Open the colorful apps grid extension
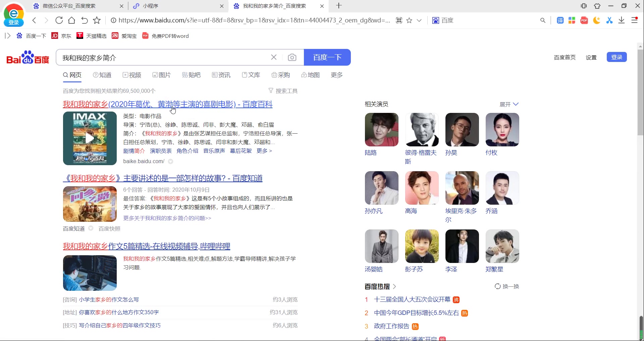 point(572,20)
